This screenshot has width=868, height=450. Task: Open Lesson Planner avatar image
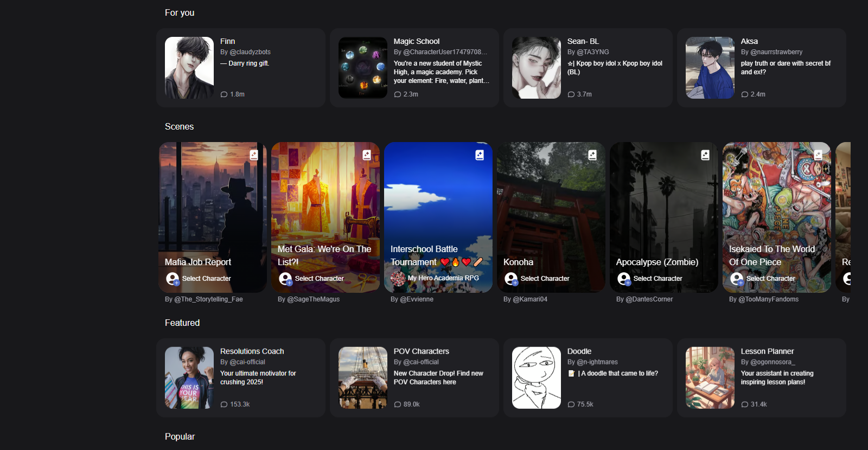pyautogui.click(x=710, y=378)
